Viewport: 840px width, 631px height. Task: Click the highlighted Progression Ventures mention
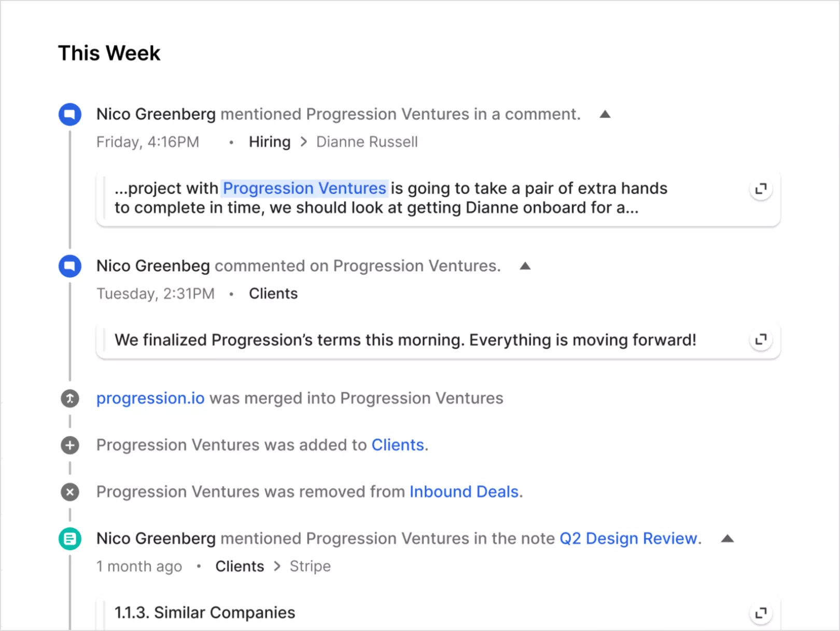(305, 188)
